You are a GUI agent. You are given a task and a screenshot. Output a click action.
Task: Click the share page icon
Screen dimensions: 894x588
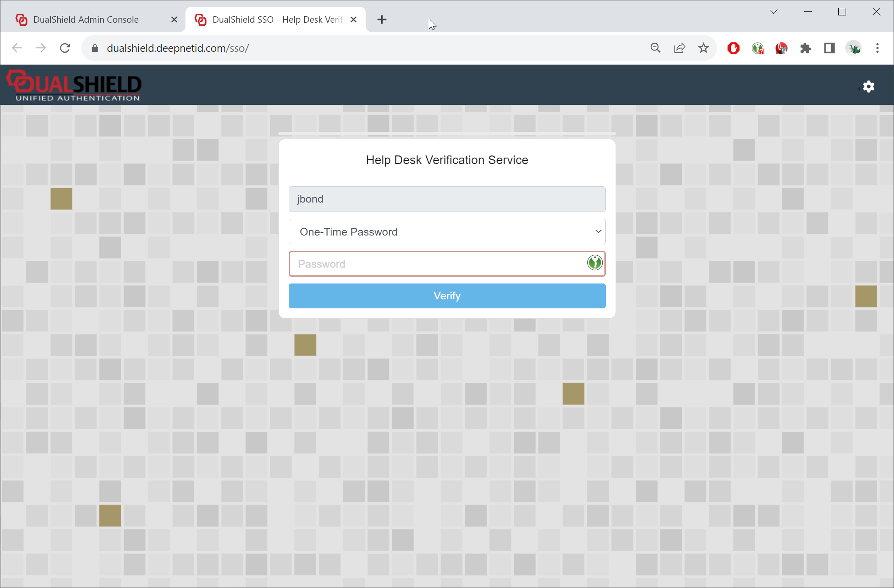pos(679,48)
